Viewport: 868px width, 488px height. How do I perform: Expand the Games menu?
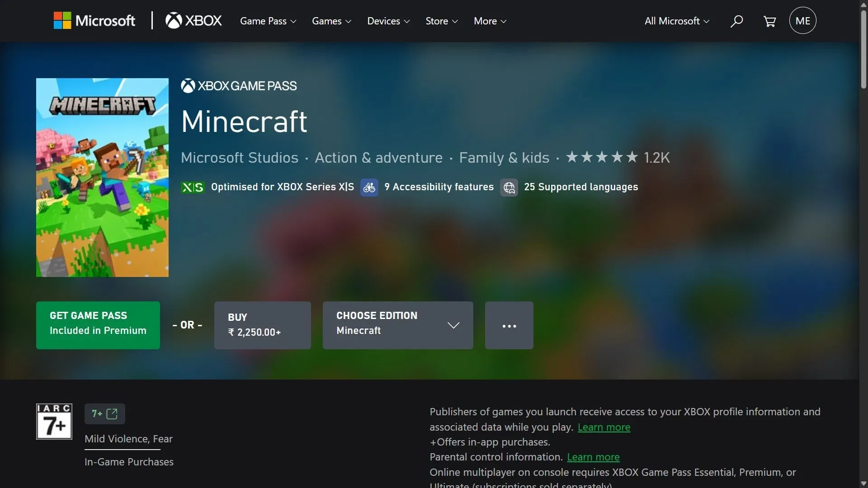[331, 21]
